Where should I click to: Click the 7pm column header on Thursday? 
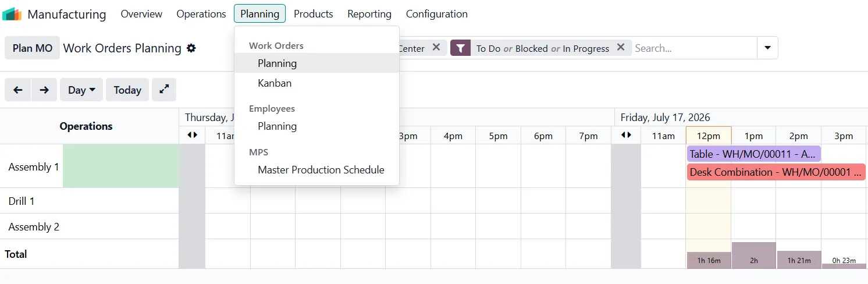point(589,136)
